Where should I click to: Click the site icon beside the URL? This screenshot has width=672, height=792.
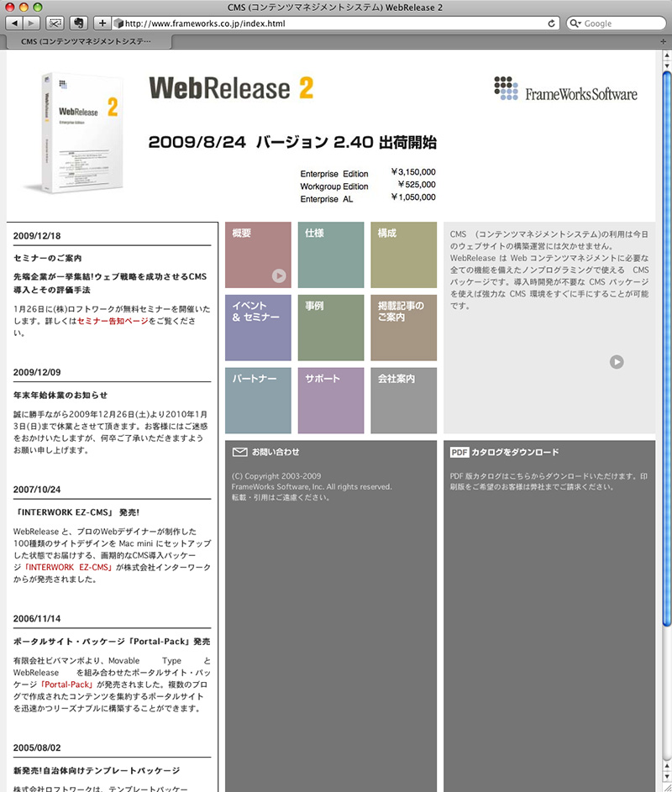click(x=118, y=24)
